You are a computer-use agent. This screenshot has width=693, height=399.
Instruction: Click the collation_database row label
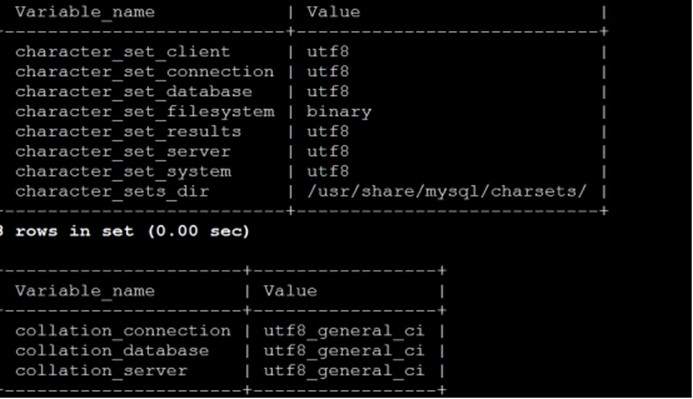click(x=112, y=351)
